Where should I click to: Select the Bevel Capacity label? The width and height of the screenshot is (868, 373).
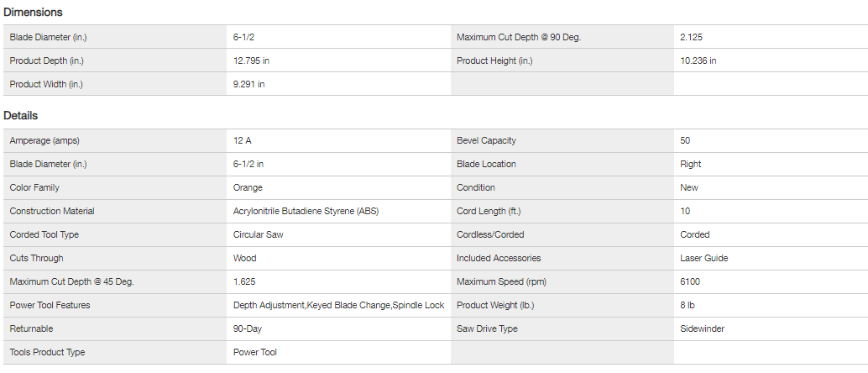486,140
